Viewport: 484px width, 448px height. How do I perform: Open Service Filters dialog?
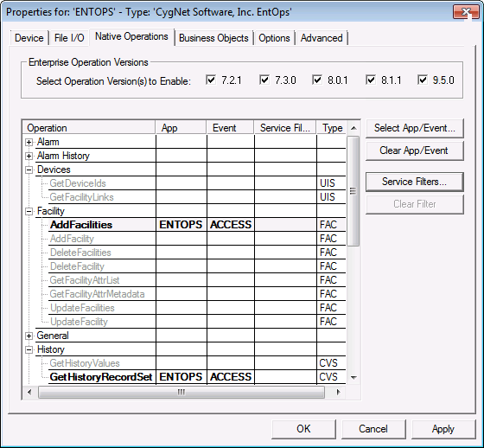(x=415, y=182)
